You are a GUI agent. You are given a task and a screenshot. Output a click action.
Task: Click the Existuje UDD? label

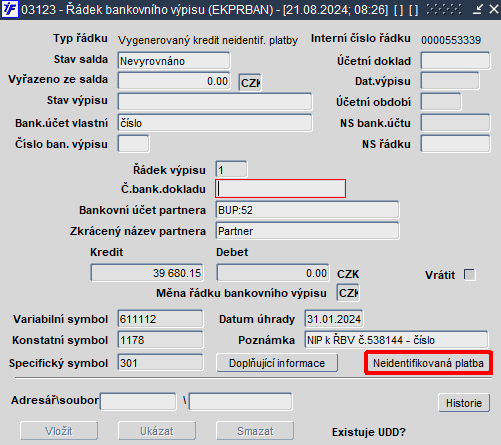pyautogui.click(x=369, y=432)
